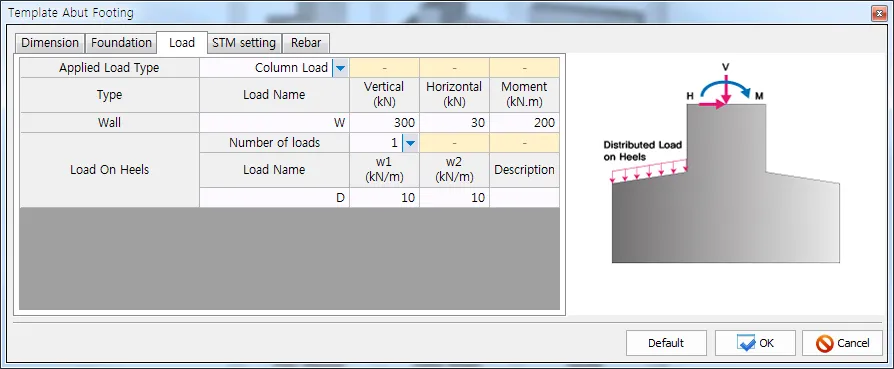
Task: Open the Rebar tab
Action: point(306,43)
